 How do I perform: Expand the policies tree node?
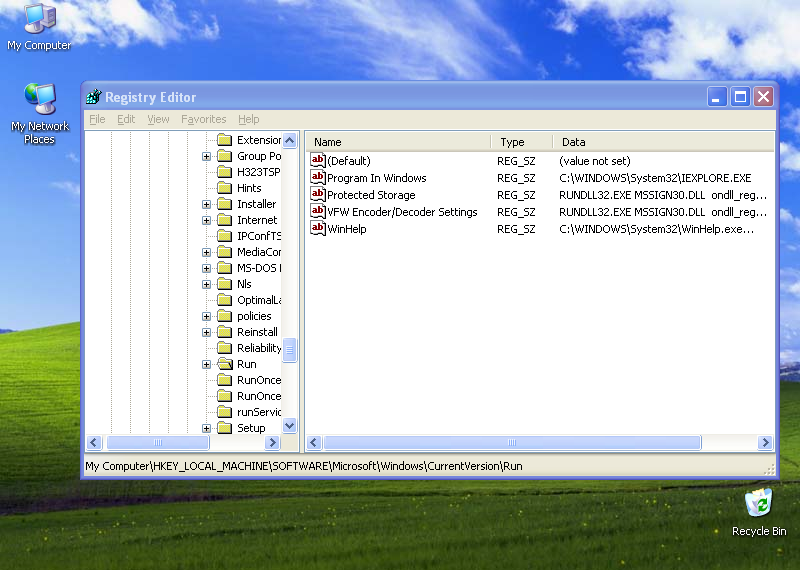tap(206, 316)
